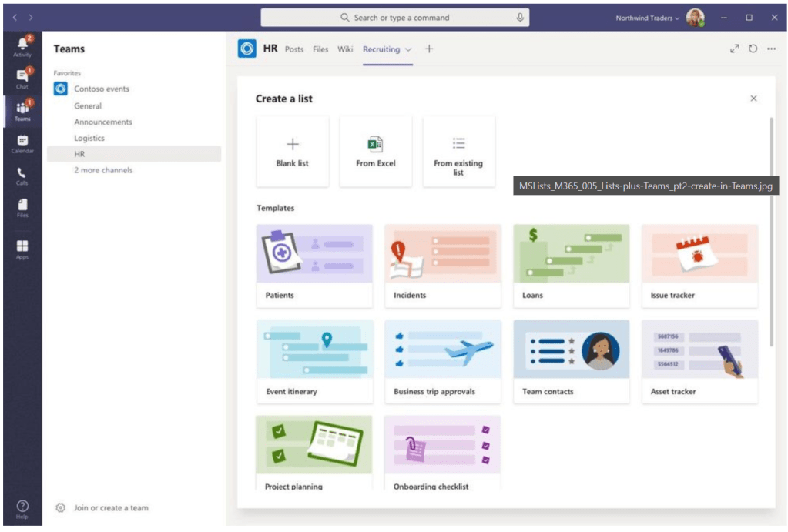Open the Calls icon in sidebar
The width and height of the screenshot is (788, 532).
tap(22, 176)
